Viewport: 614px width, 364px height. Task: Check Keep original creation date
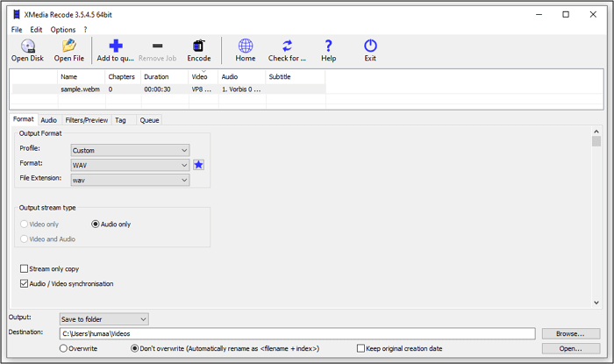point(361,348)
